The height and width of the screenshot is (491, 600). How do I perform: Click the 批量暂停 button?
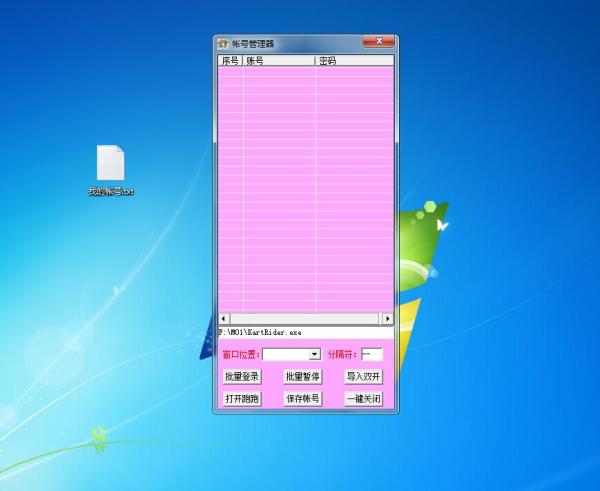point(303,377)
